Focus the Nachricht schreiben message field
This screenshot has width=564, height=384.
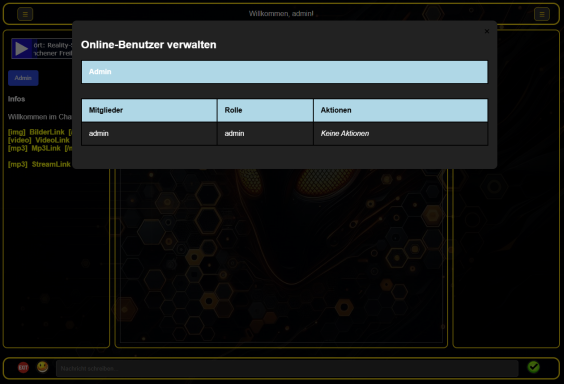287,369
